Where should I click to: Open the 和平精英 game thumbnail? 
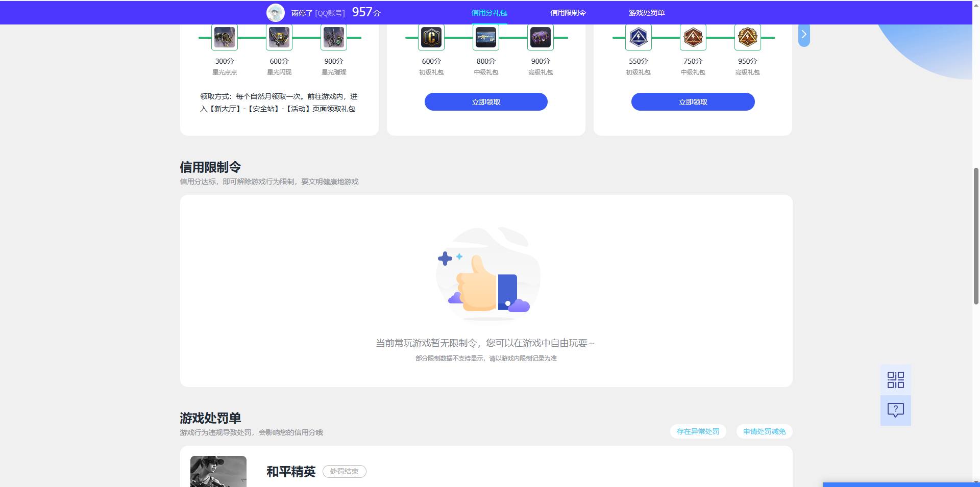coord(218,471)
